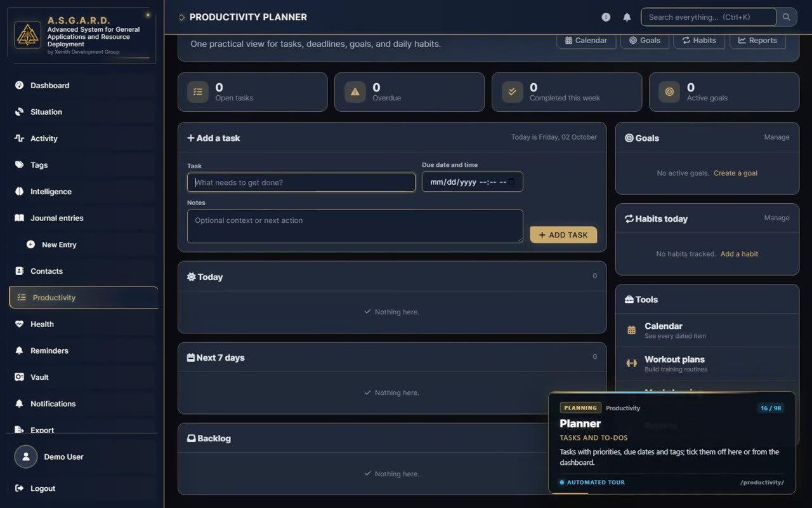This screenshot has height=508, width=812.
Task: Open the Calendar view button in the header
Action: [586, 40]
